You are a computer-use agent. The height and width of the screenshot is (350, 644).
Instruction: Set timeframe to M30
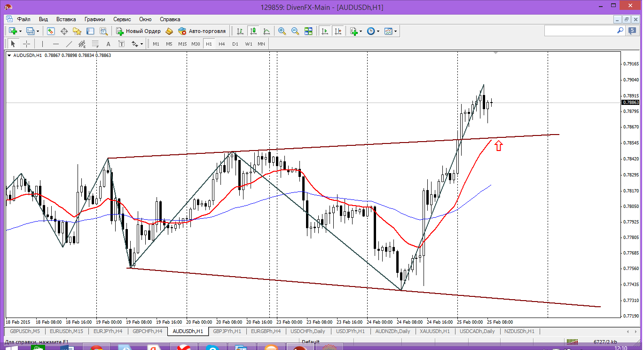pyautogui.click(x=196, y=44)
